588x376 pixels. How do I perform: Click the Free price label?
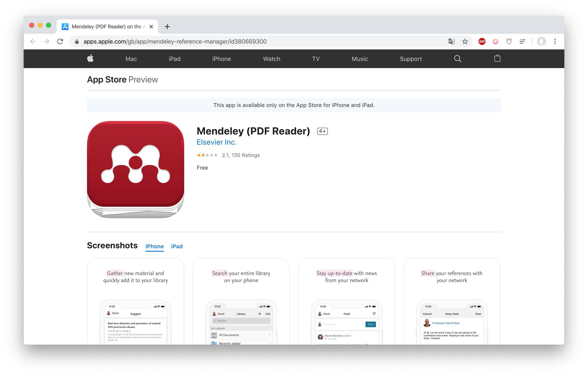coord(202,168)
